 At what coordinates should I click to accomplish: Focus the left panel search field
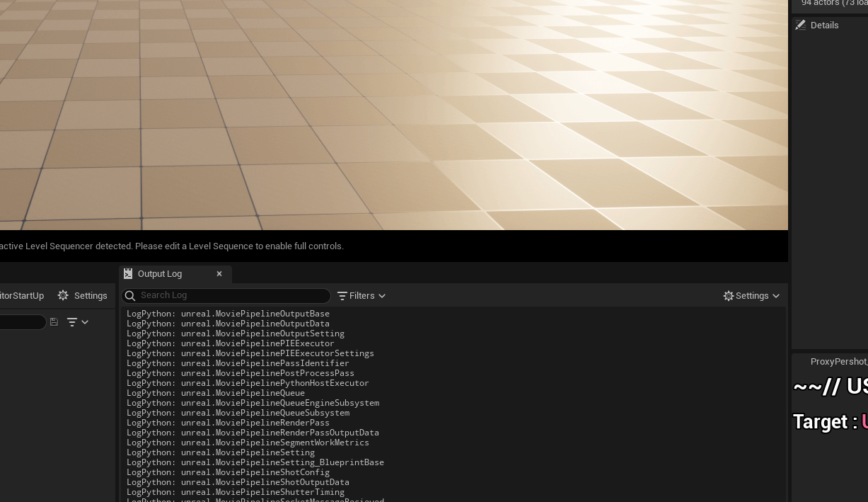(x=23, y=322)
